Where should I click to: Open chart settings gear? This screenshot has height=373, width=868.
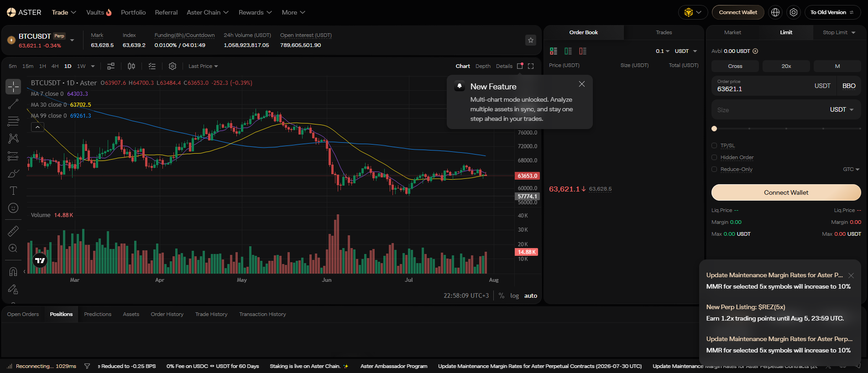tap(173, 66)
